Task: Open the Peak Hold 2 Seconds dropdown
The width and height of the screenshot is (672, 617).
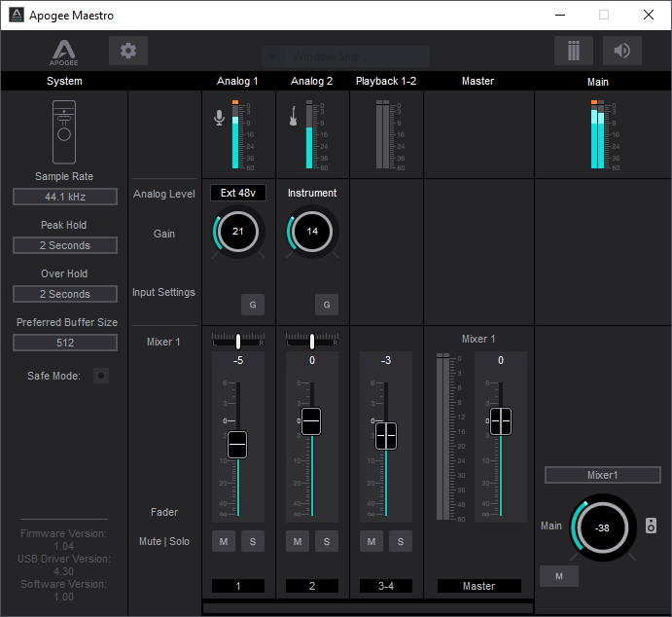Action: coord(64,245)
